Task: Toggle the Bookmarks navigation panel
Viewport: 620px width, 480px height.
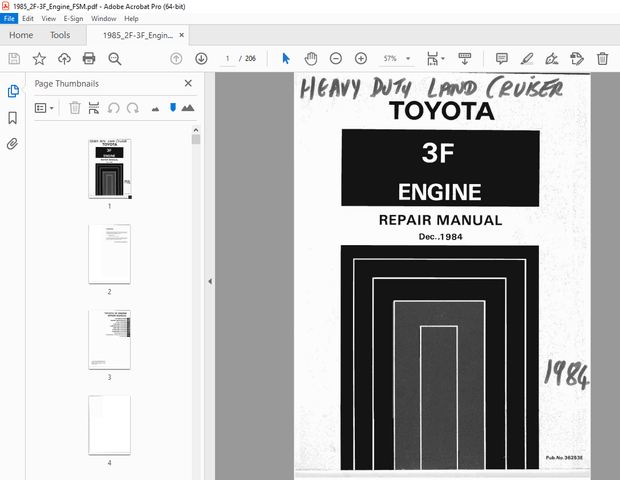Action: coord(13,117)
